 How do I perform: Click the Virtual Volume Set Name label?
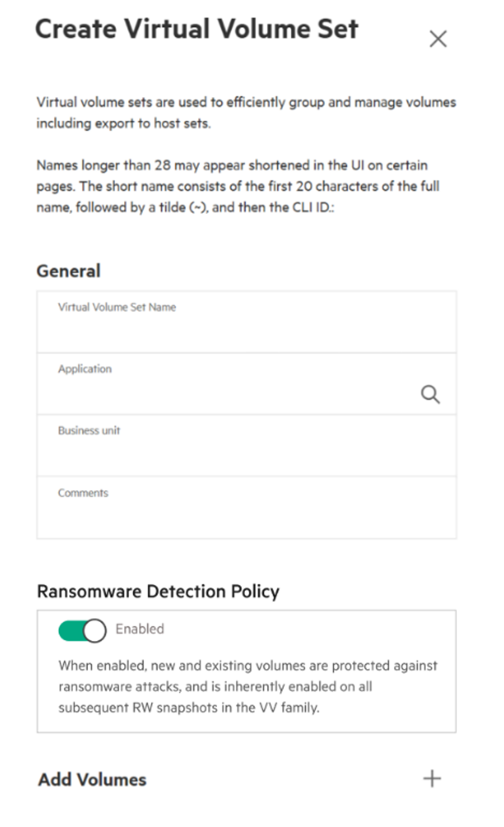tap(117, 307)
